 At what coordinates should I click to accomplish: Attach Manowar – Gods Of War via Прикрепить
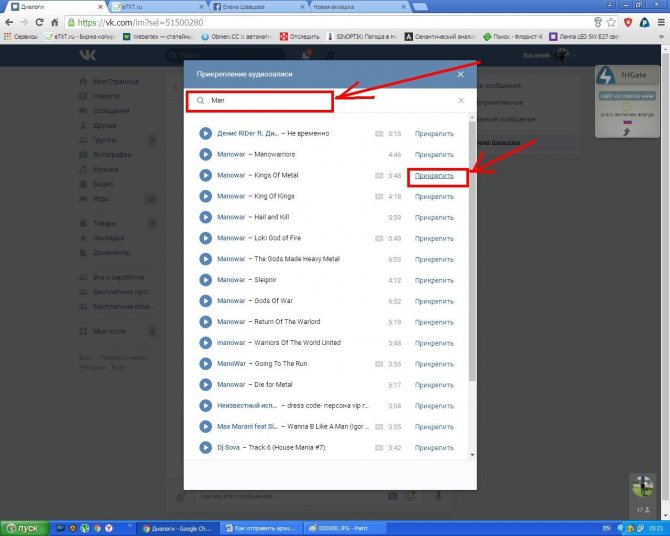[x=434, y=301]
